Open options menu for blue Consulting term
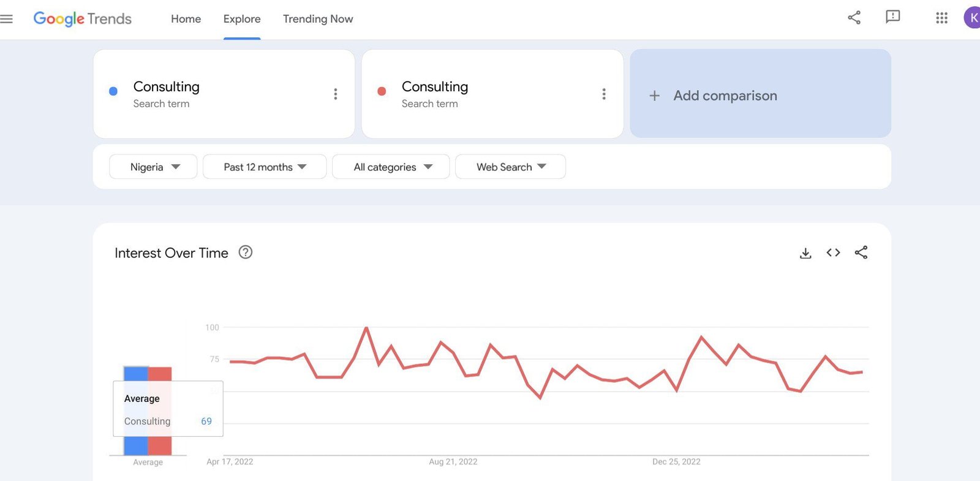980x481 pixels. [x=335, y=94]
